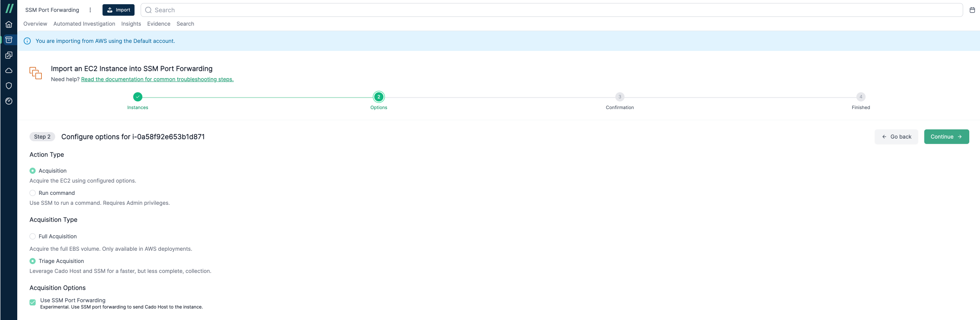
Task: Select the Acquisition action type
Action: click(x=33, y=171)
